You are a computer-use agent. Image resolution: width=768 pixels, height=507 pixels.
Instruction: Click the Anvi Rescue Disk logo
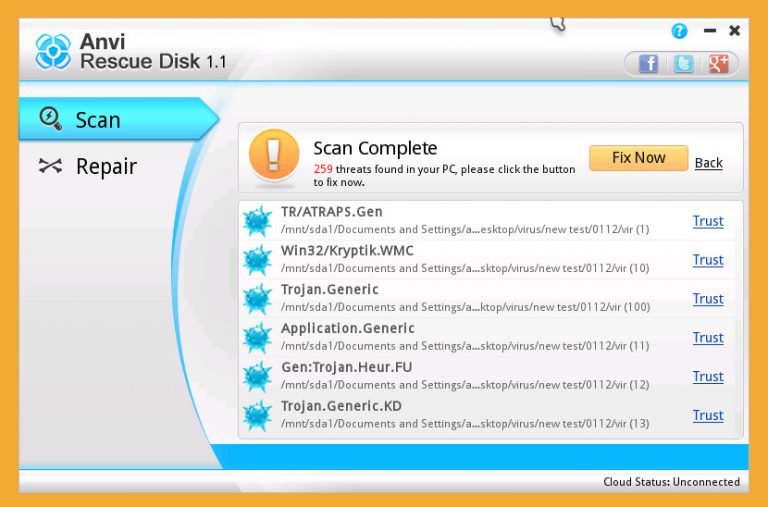53,52
